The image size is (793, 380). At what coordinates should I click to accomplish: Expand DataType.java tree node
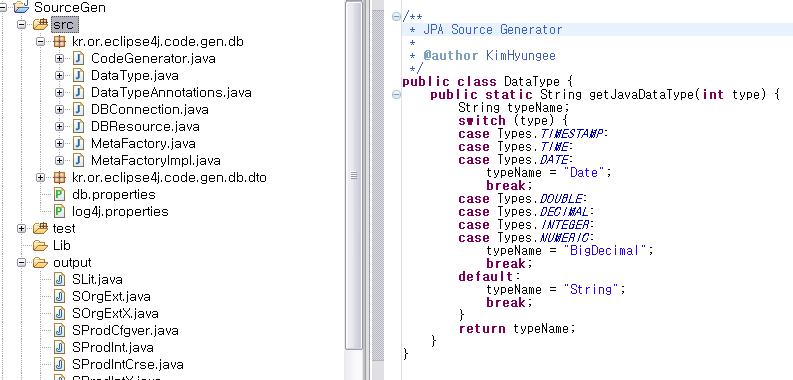click(60, 75)
